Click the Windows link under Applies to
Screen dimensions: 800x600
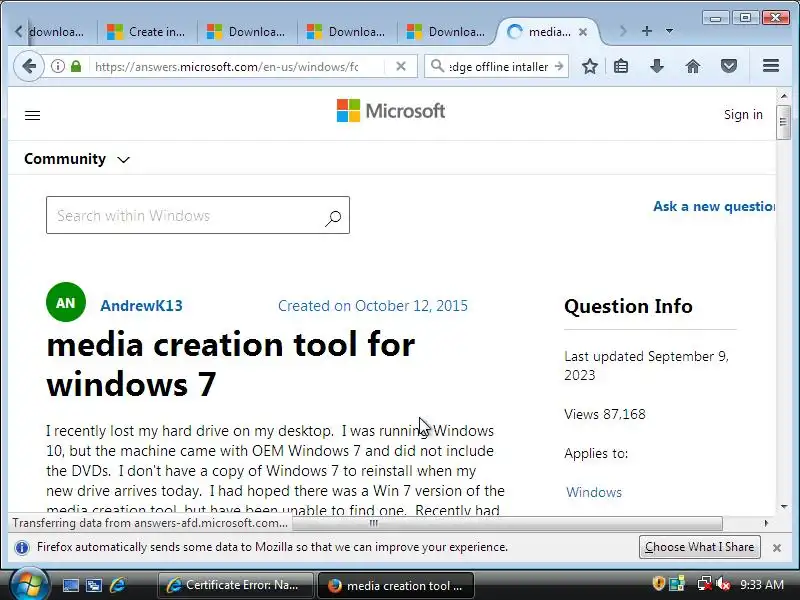[x=594, y=492]
